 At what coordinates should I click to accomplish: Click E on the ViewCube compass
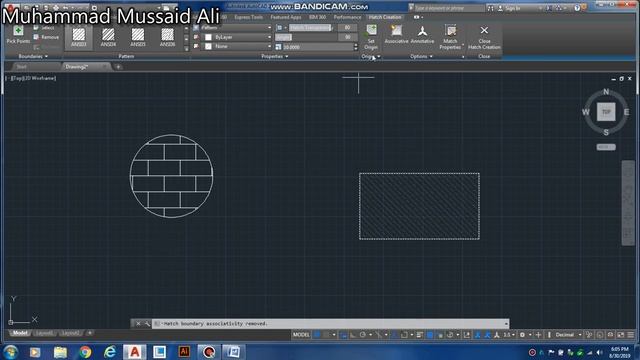(x=626, y=112)
